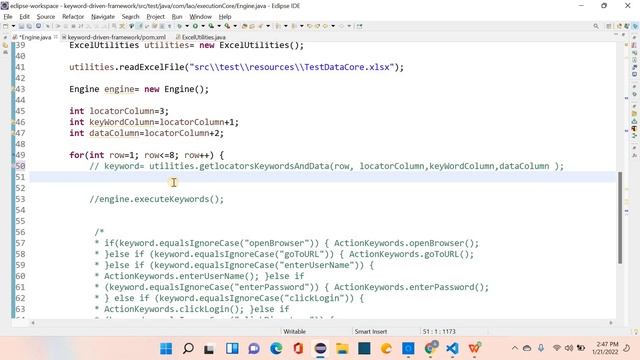Show hidden system tray icons
Image resolution: width=640 pixels, height=360 pixels.
514,348
